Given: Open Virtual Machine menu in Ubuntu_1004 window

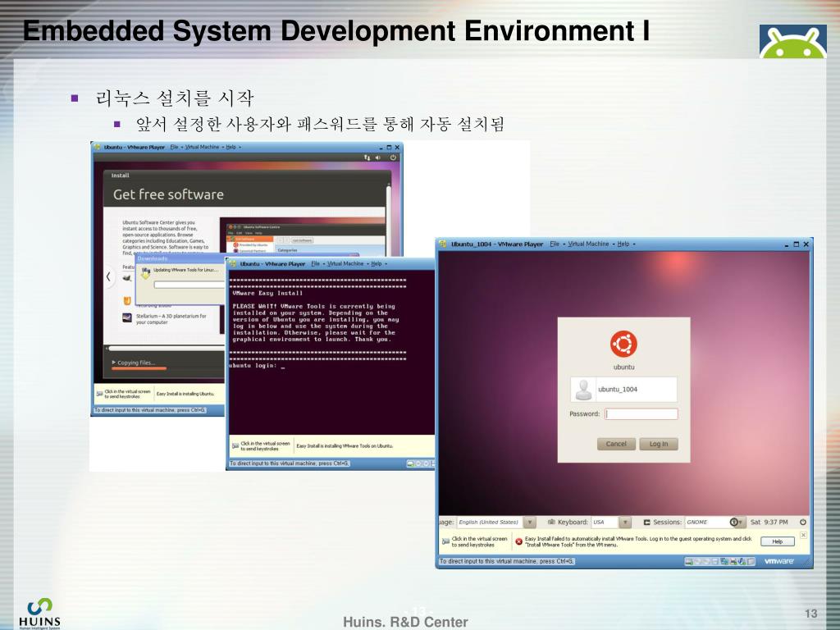Looking at the screenshot, I should [591, 244].
